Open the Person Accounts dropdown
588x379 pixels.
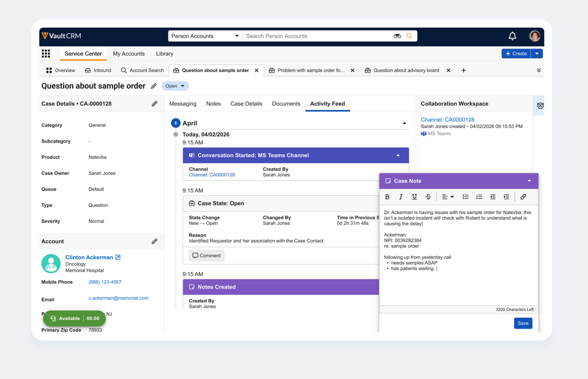pos(205,36)
